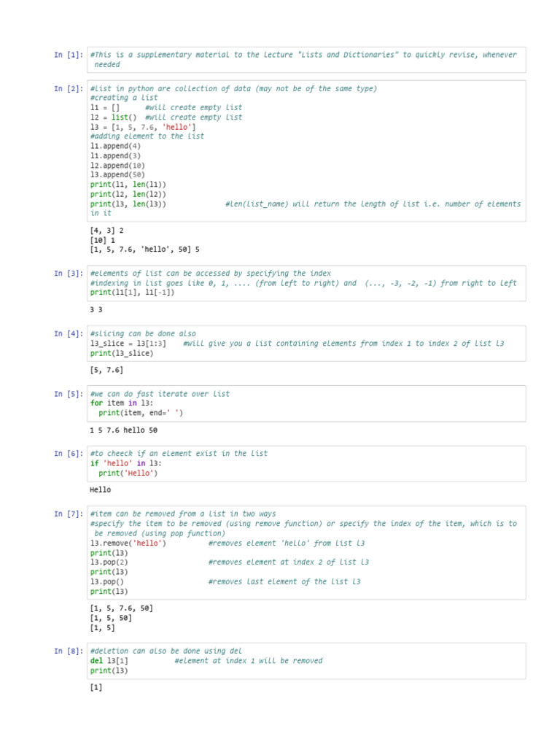Click the output '[1, 5, 50]'
560x747 pixels.
point(111,619)
